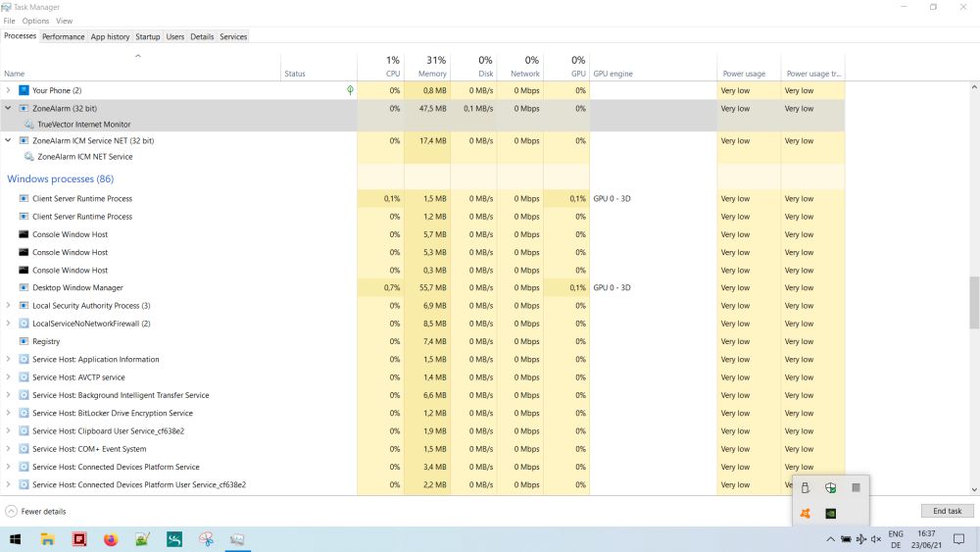Image resolution: width=980 pixels, height=552 pixels.
Task: Click the NVIDIA tray icon
Action: pos(831,513)
